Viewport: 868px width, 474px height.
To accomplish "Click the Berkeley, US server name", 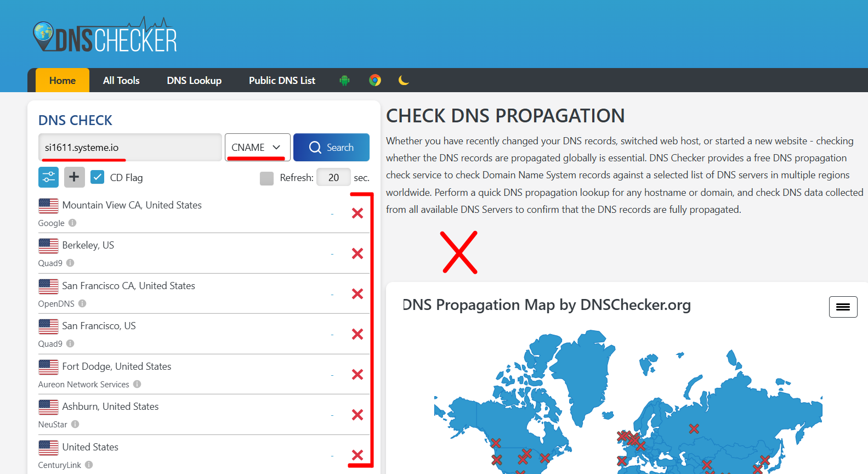I will [88, 245].
